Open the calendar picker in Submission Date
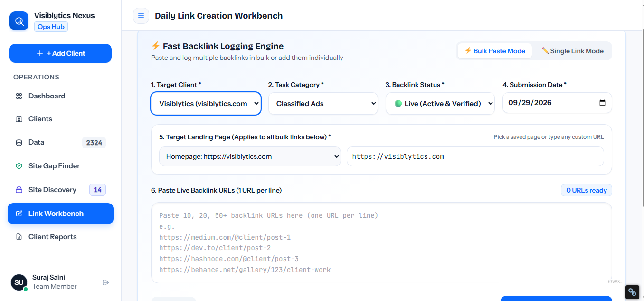 (602, 103)
